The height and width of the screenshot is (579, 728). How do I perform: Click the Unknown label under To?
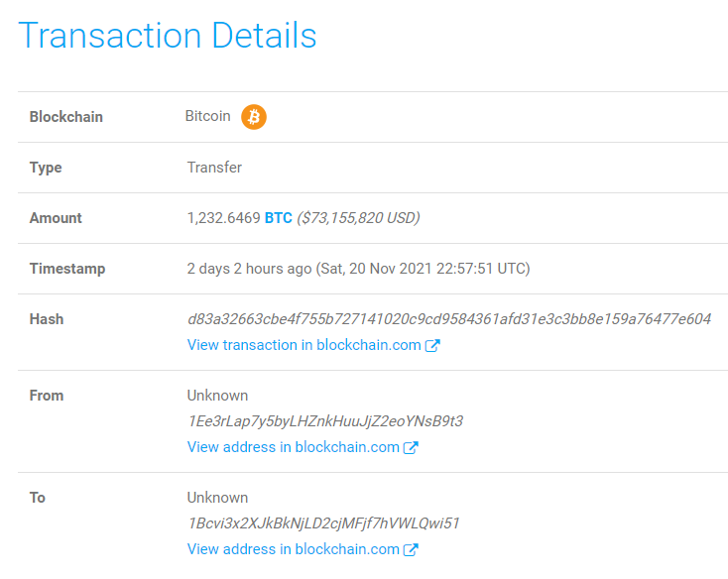click(217, 498)
